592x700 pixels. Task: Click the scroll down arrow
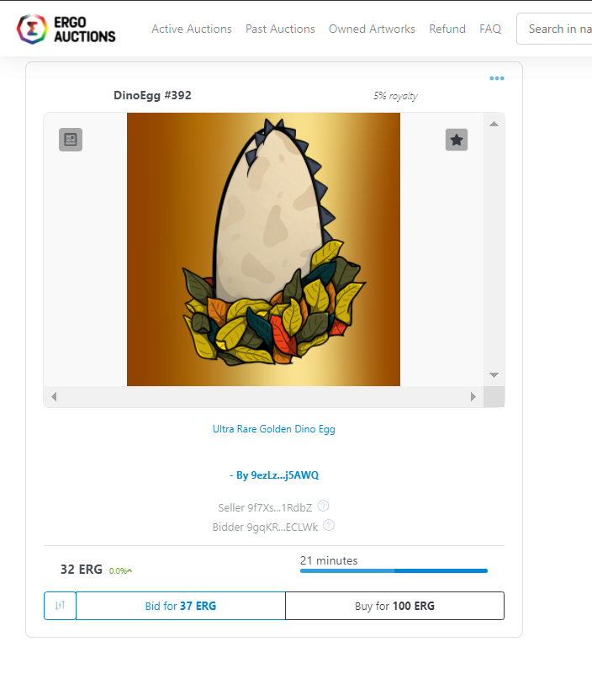pos(494,375)
